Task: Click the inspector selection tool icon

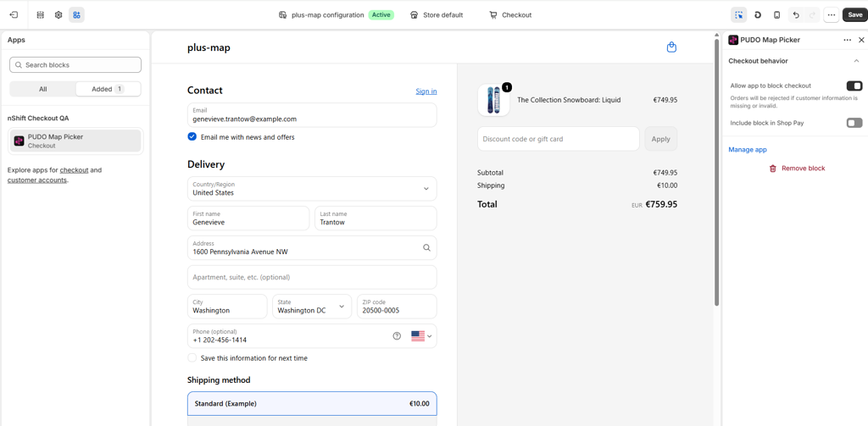Action: 738,15
